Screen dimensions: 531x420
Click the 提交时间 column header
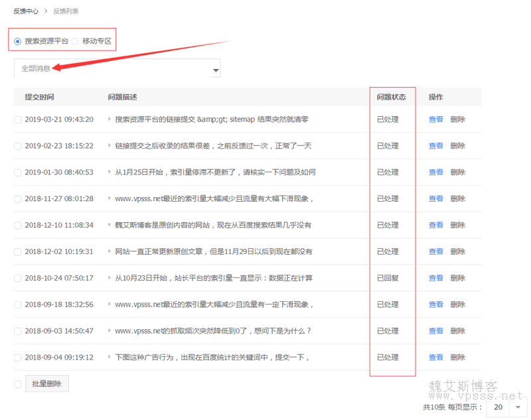(x=39, y=97)
